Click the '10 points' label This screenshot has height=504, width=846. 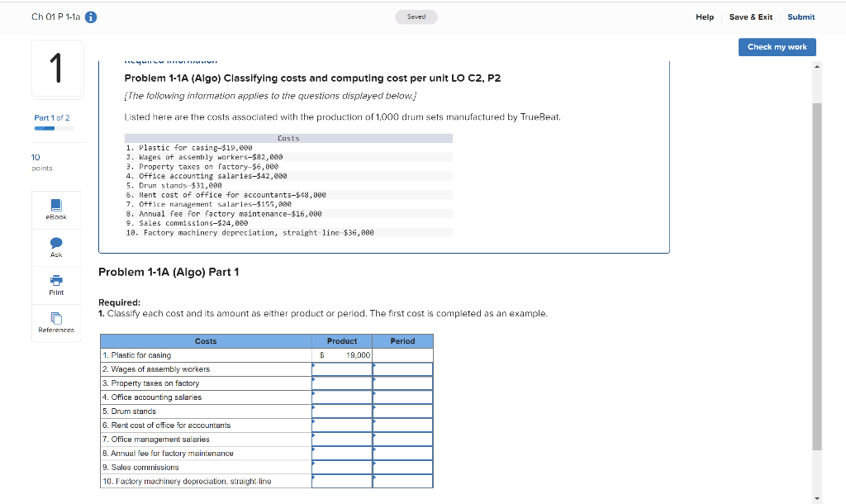tap(41, 163)
